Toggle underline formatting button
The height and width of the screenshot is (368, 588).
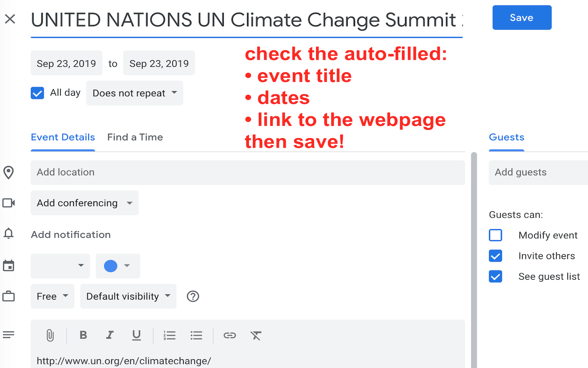[136, 335]
